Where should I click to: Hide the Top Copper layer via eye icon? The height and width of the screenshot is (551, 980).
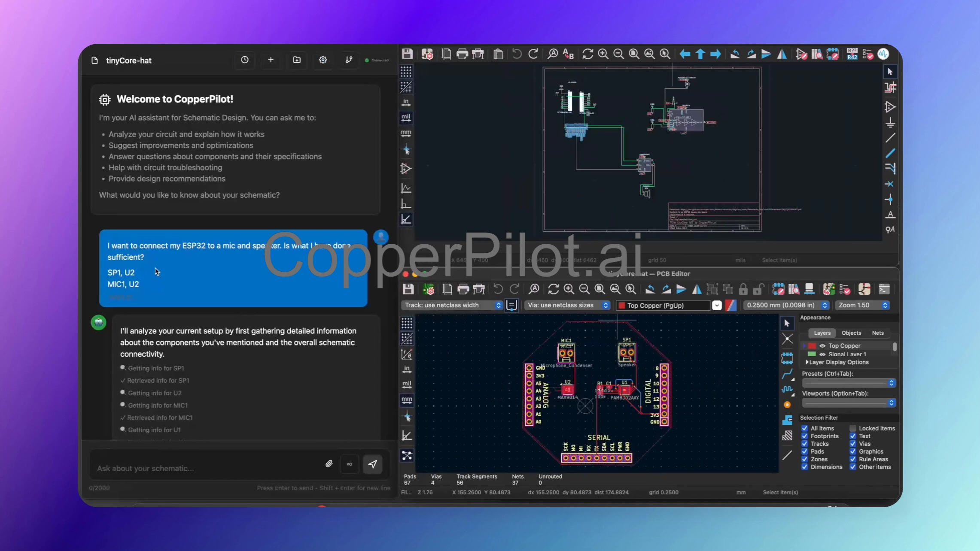point(822,346)
